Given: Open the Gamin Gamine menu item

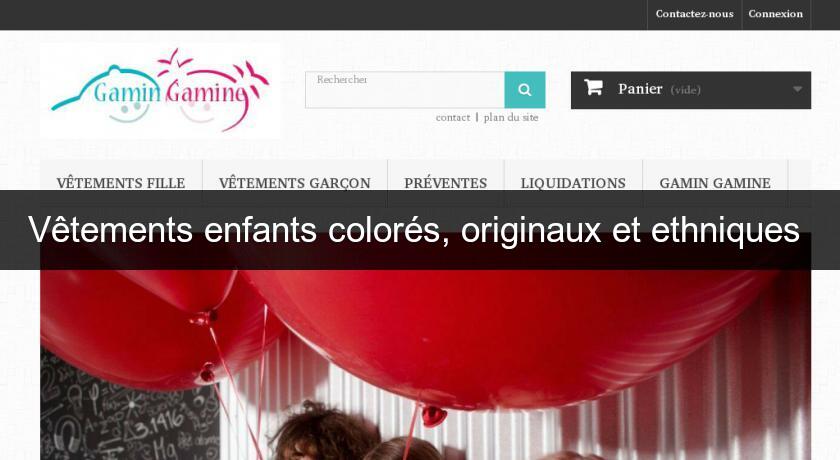Looking at the screenshot, I should click(x=715, y=183).
